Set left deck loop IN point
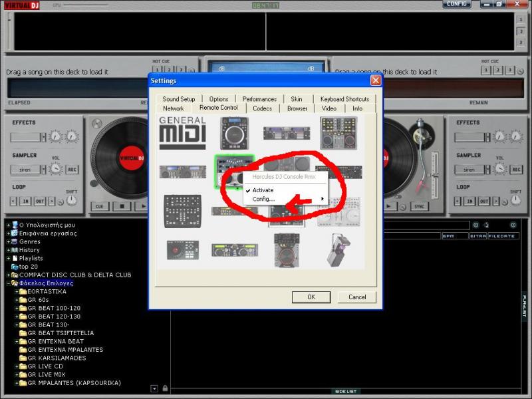The width and height of the screenshot is (532, 399). tap(25, 201)
